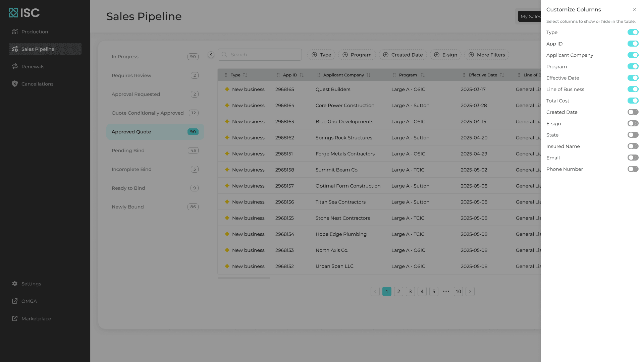Go to page 10
The image size is (644, 362).
(x=458, y=291)
